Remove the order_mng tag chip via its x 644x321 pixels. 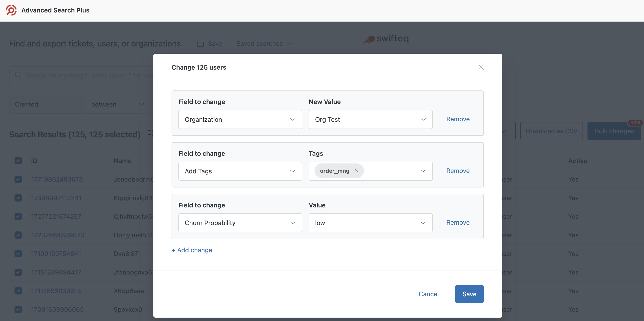pos(357,171)
